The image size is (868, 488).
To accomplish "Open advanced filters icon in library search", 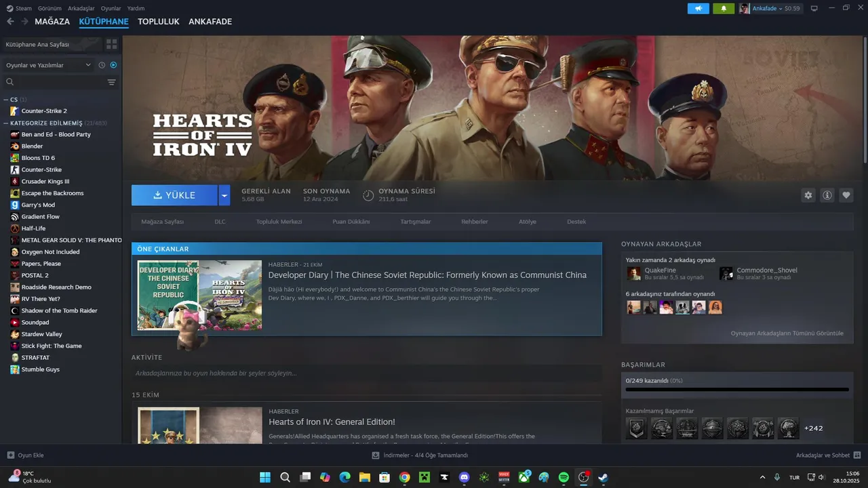I will click(x=112, y=82).
